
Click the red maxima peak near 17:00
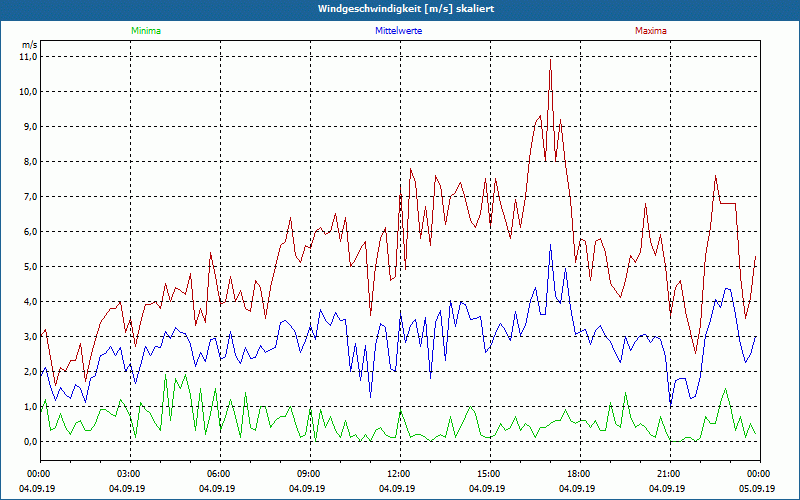551,60
